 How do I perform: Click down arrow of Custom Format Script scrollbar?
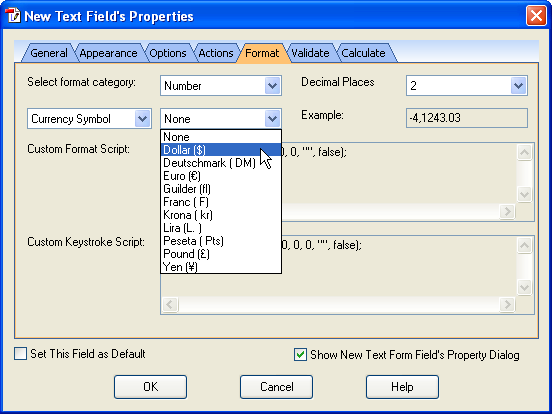(x=524, y=194)
